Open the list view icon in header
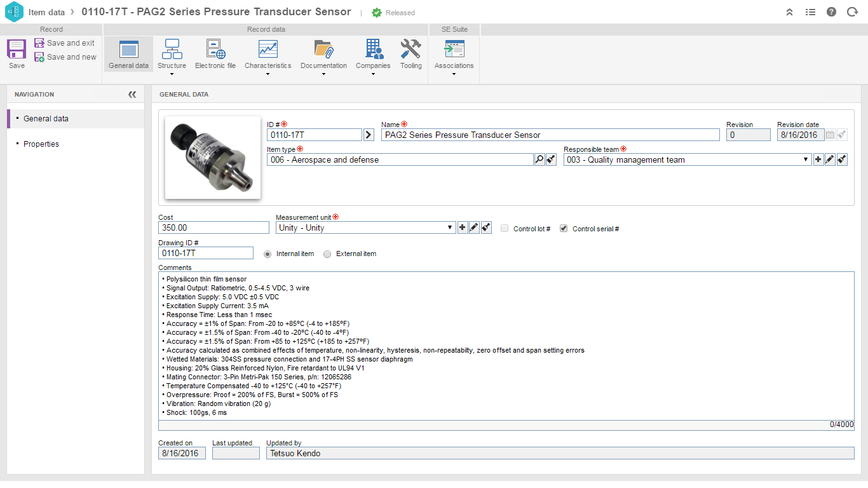The width and height of the screenshot is (868, 488). coord(810,12)
